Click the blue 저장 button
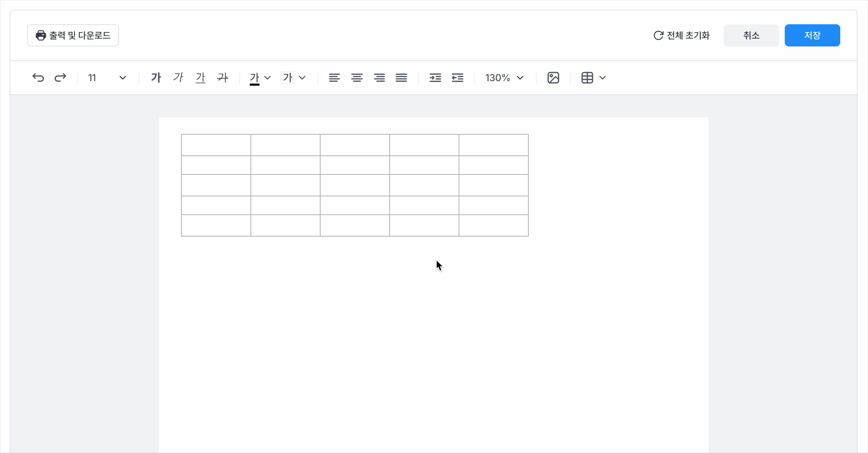This screenshot has height=453, width=868. [x=812, y=35]
